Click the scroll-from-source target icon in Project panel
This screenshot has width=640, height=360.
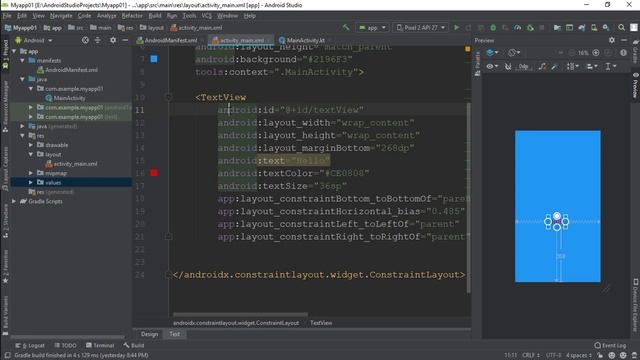click(x=85, y=40)
